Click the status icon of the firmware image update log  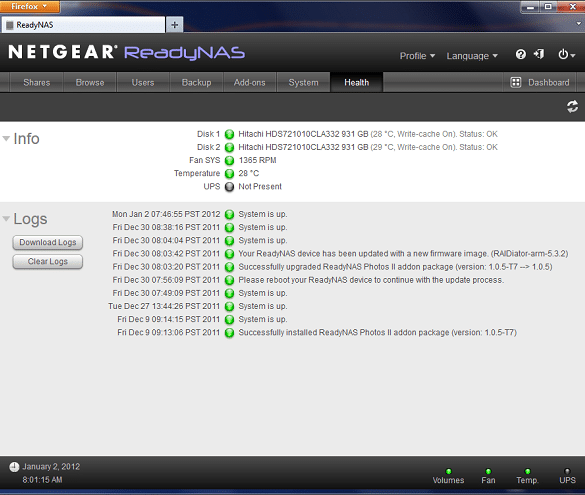tap(229, 254)
